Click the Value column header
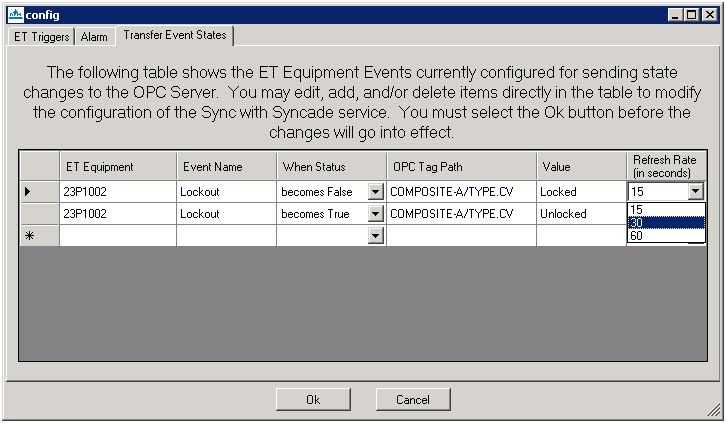726x423 pixels. (582, 166)
